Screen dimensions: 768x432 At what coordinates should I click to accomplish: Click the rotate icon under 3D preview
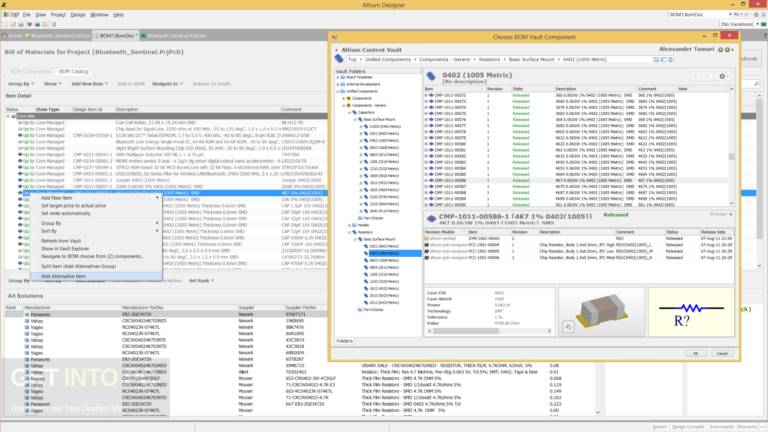[568, 327]
